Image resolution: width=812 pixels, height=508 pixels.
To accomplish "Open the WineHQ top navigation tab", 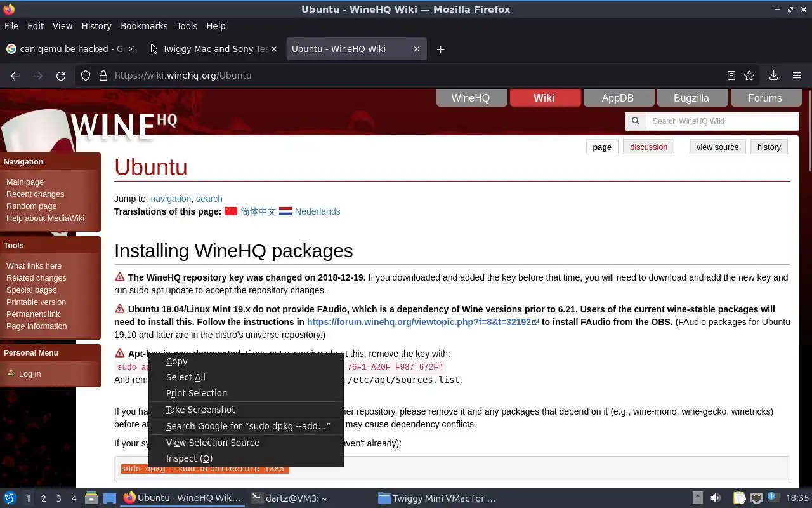I will click(471, 98).
